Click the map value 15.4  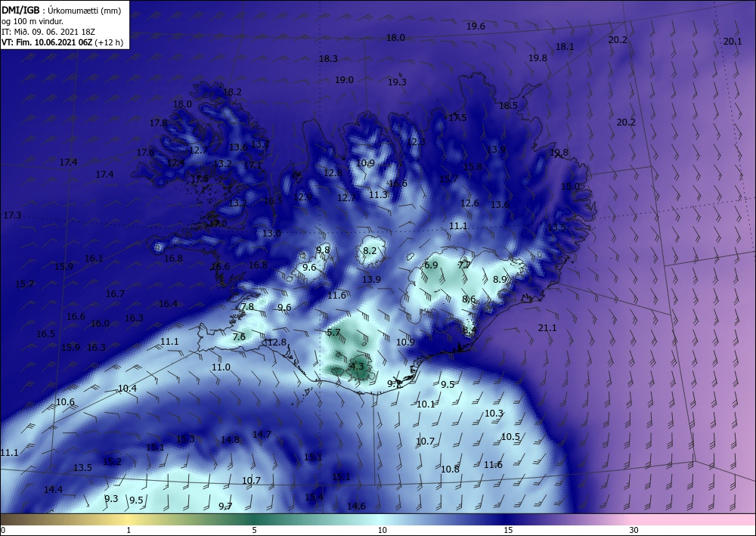coord(314,497)
